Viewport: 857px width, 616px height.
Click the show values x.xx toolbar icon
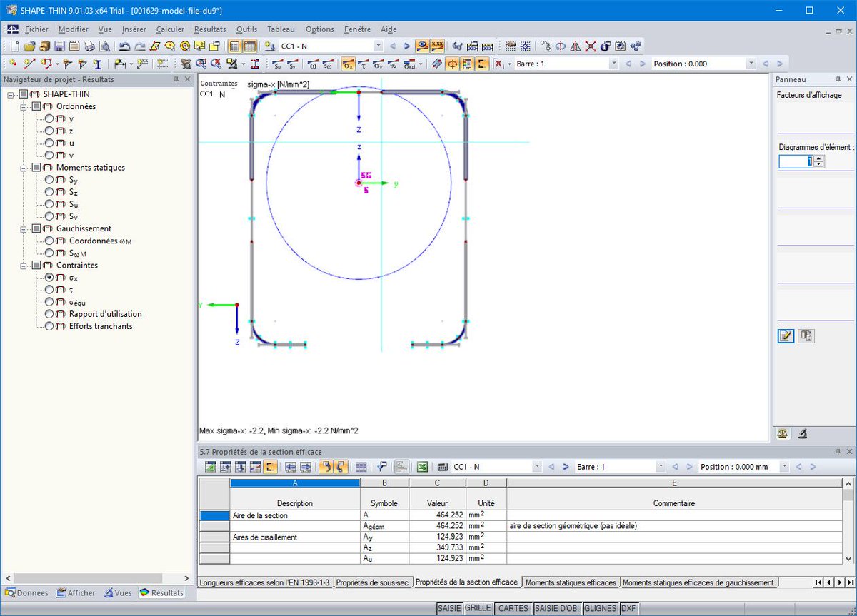[x=437, y=46]
